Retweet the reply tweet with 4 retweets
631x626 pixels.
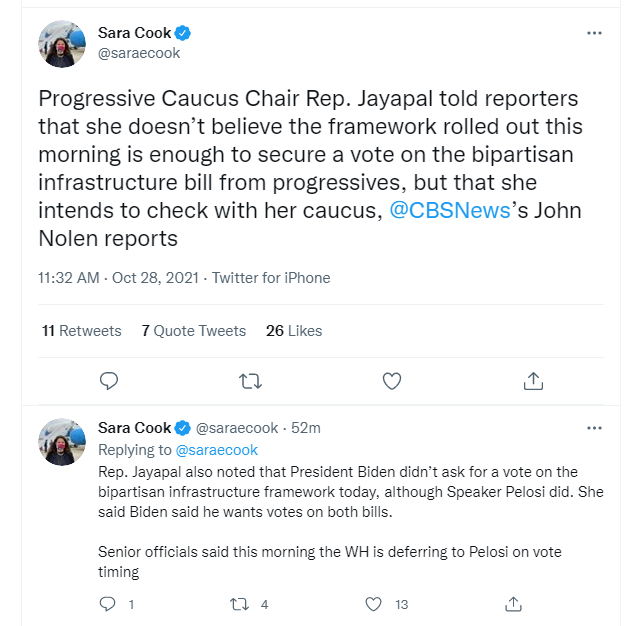[x=239, y=604]
